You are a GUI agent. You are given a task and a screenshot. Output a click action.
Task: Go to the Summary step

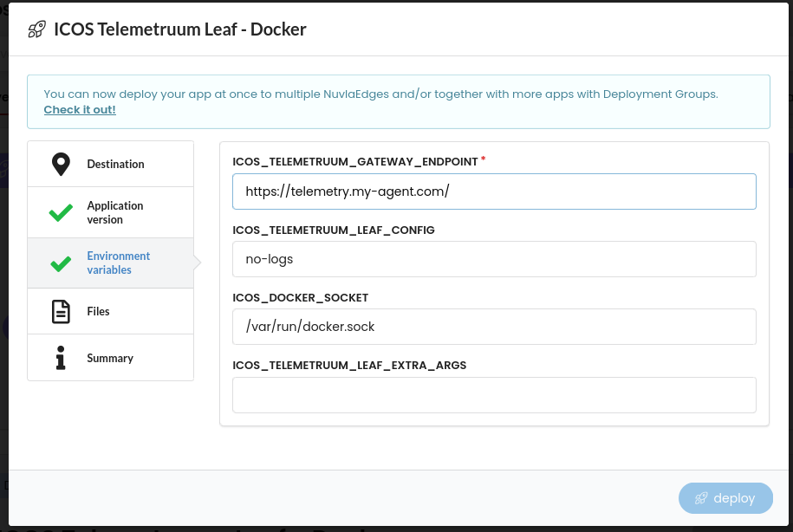[x=111, y=358]
